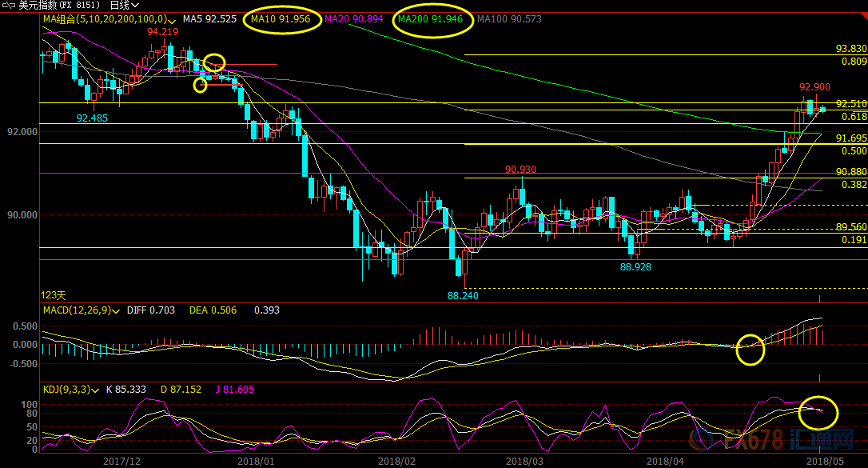
Task: Open the 日线 timeframe dropdown
Action: (x=124, y=5)
